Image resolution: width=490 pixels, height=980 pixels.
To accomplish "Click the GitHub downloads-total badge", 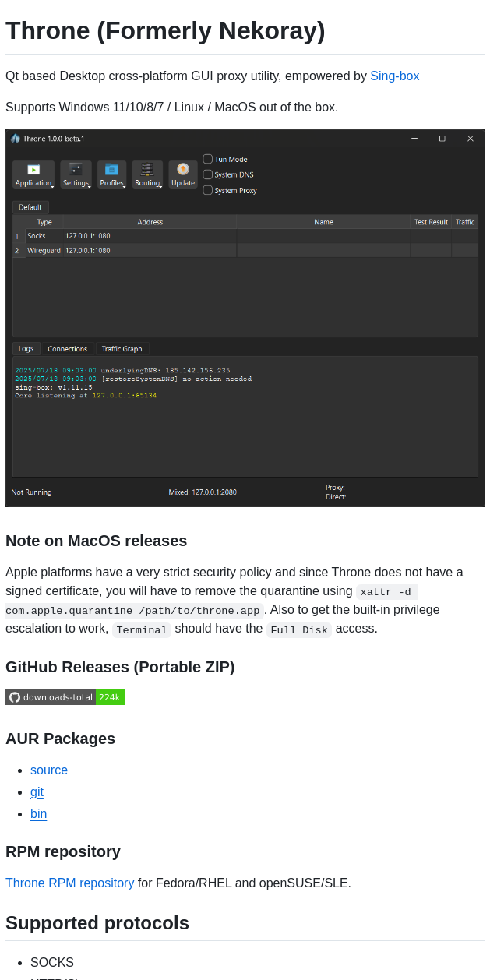I will tap(65, 697).
